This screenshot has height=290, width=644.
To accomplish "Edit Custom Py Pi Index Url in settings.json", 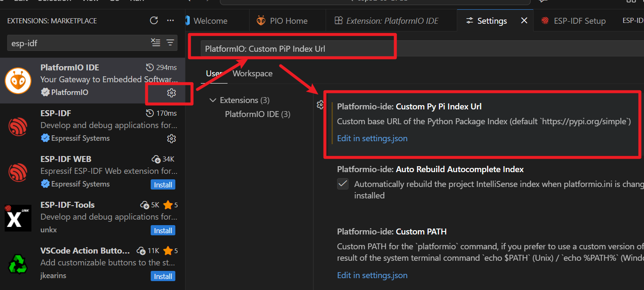I will tap(372, 138).
